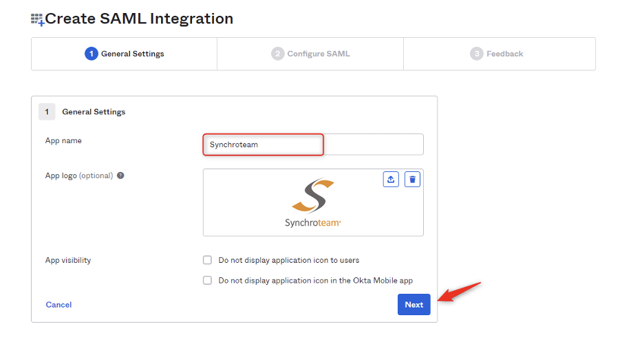Screen dimensions: 644x344
Task: Click the 'General Settings' section heading in form
Action: click(94, 111)
